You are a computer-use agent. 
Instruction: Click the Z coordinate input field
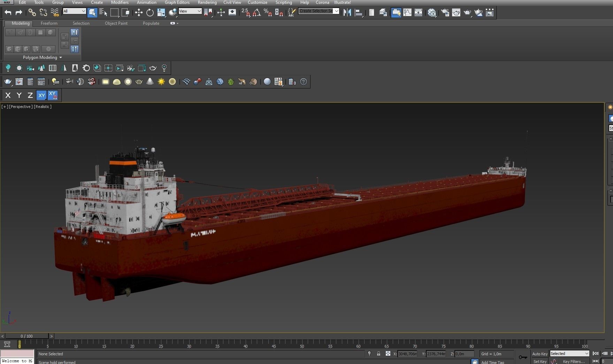pyautogui.click(x=464, y=354)
